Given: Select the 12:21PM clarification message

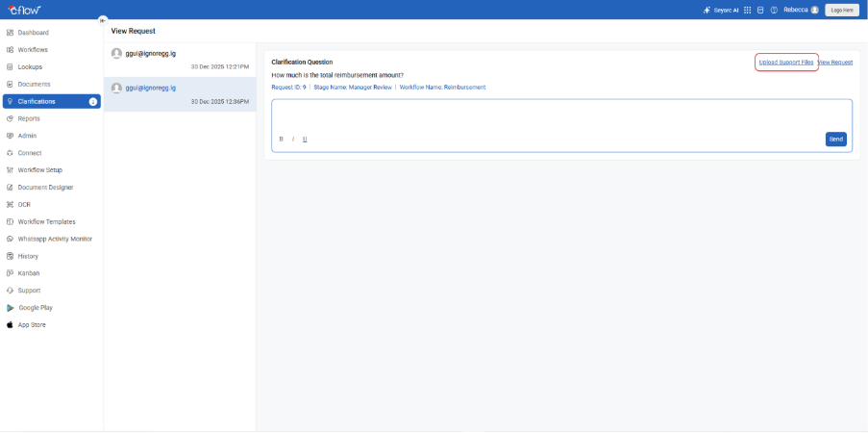Looking at the screenshot, I should pyautogui.click(x=180, y=59).
